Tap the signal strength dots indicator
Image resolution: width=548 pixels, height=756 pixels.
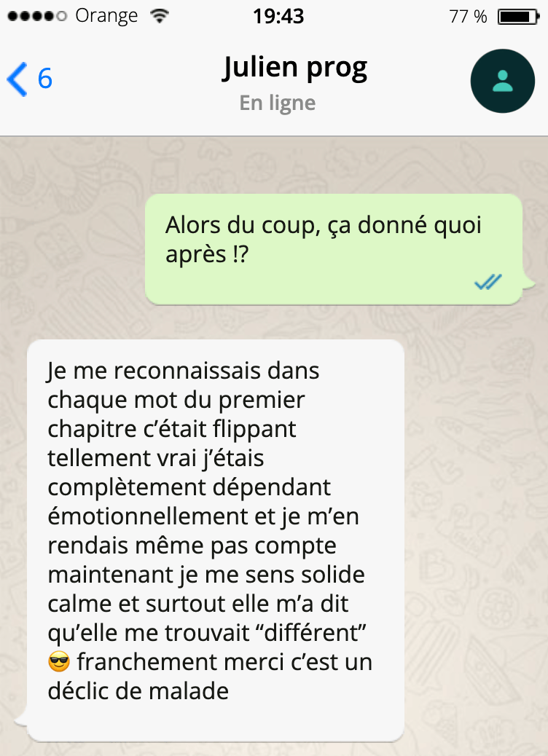click(x=36, y=17)
